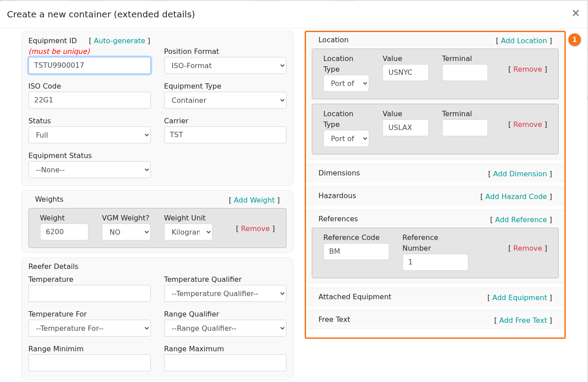Remove the USLAX location entry

[x=528, y=124]
